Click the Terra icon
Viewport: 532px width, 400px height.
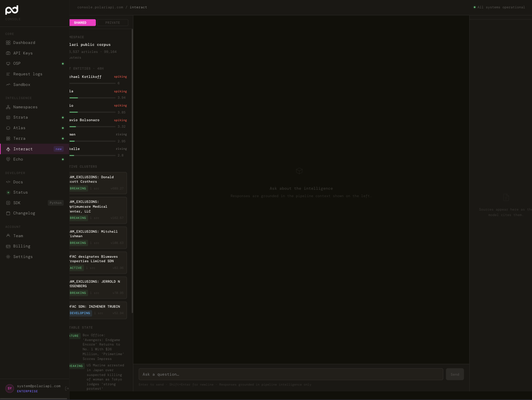pos(8,138)
